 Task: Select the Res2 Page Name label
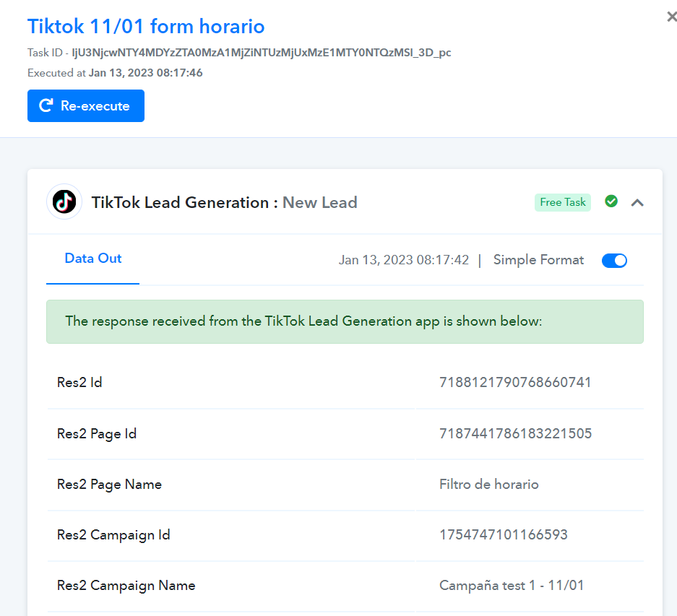click(x=109, y=485)
